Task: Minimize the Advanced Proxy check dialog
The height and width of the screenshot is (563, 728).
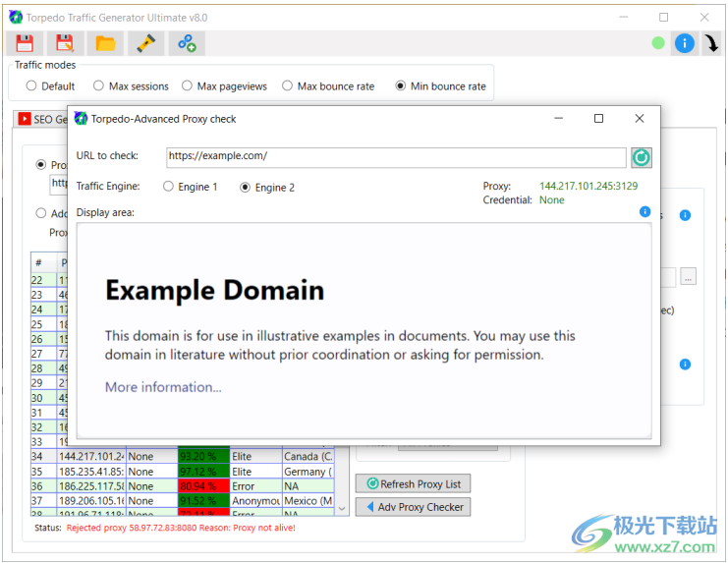Action: tap(558, 119)
